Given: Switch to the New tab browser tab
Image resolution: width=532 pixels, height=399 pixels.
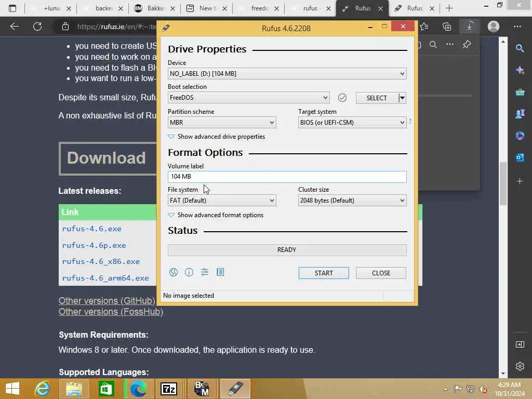Looking at the screenshot, I should coord(207,8).
